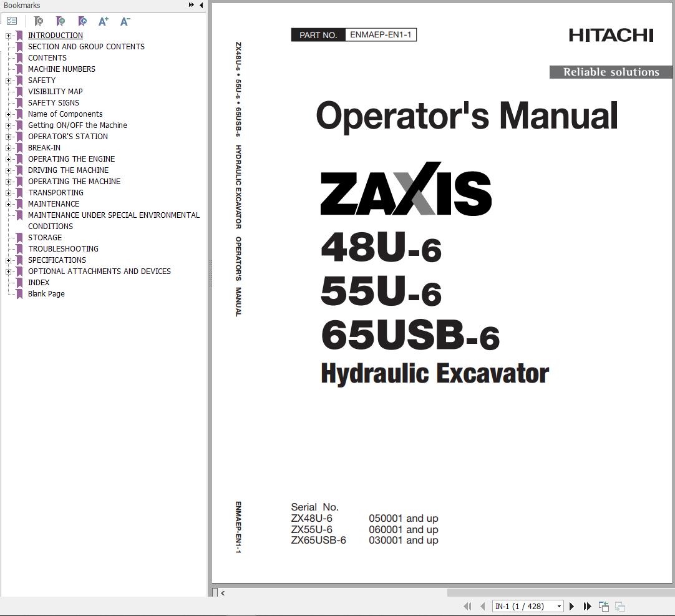Image resolution: width=675 pixels, height=616 pixels.
Task: Open the INTRODUCTION bookmark
Action: coord(56,36)
